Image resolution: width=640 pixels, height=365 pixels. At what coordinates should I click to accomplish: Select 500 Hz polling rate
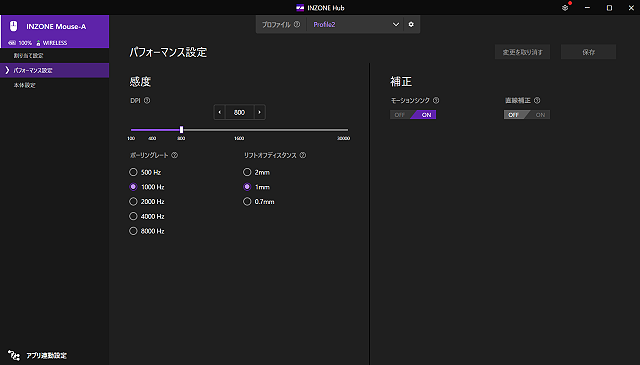[133, 172]
